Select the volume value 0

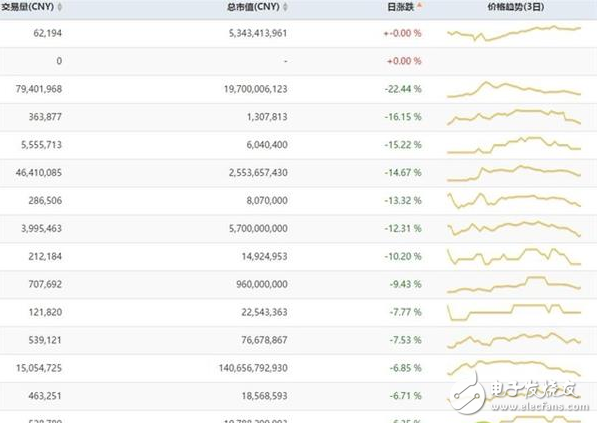tap(59, 61)
